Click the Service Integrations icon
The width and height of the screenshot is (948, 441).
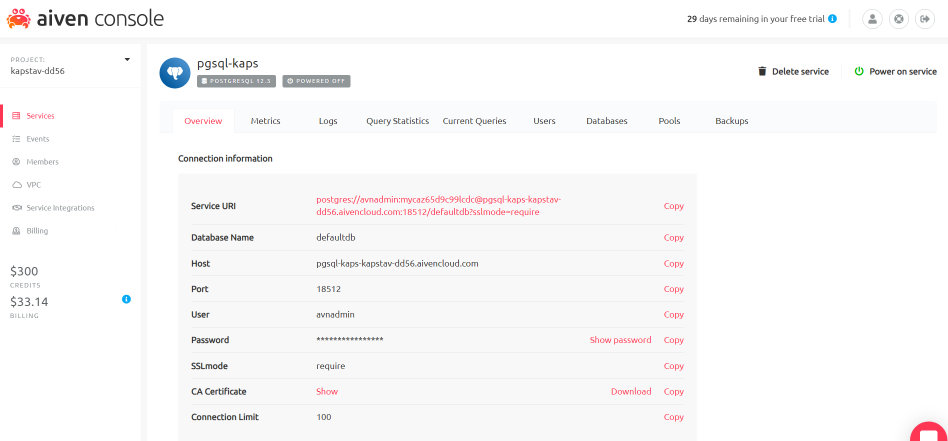click(16, 207)
